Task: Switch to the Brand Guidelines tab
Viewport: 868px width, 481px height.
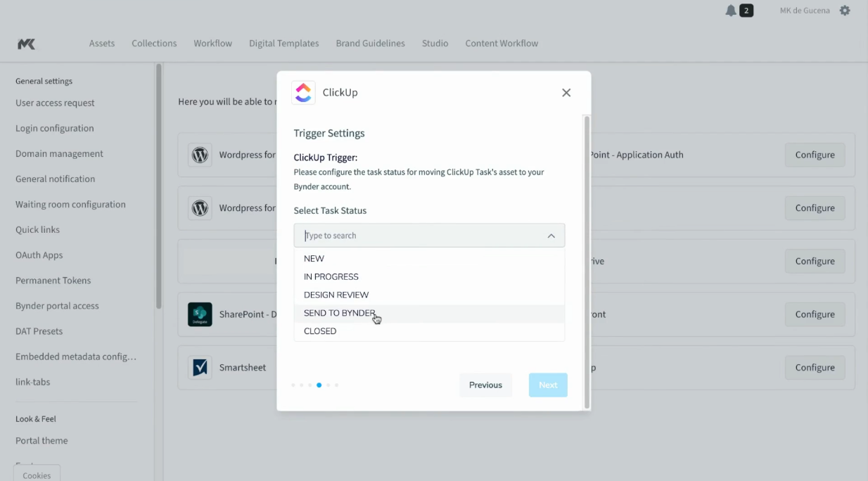Action: coord(370,43)
